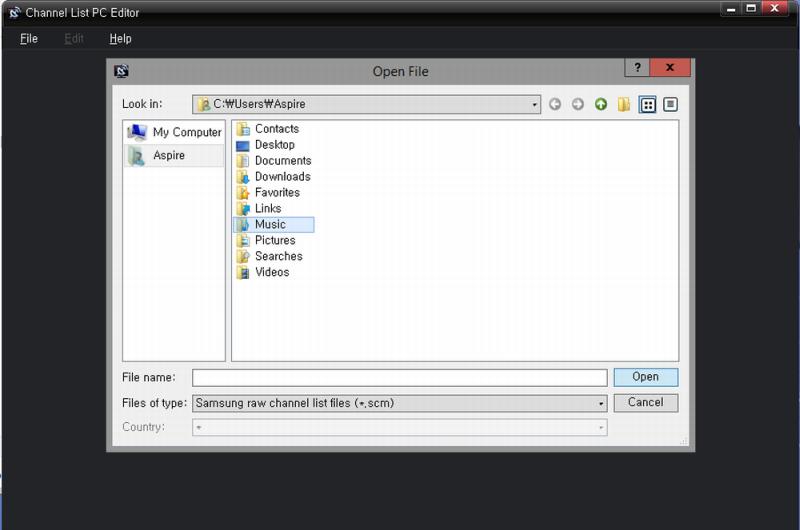Click 'My Computer' label in sidebar
The height and width of the screenshot is (530, 800).
[x=187, y=133]
